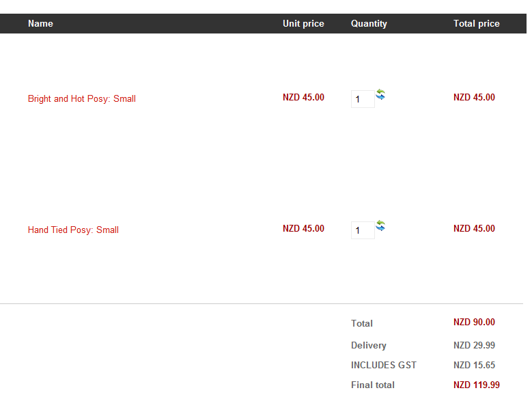Image resolution: width=532 pixels, height=397 pixels.
Task: Click the NZD 90.00 subtotal amount
Action: pos(474,322)
